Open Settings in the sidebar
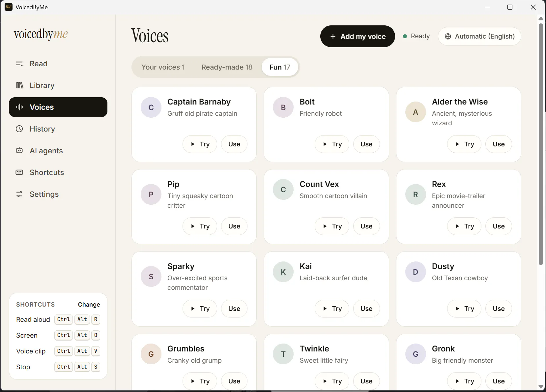Viewport: 546px width, 392px height. coord(58,194)
